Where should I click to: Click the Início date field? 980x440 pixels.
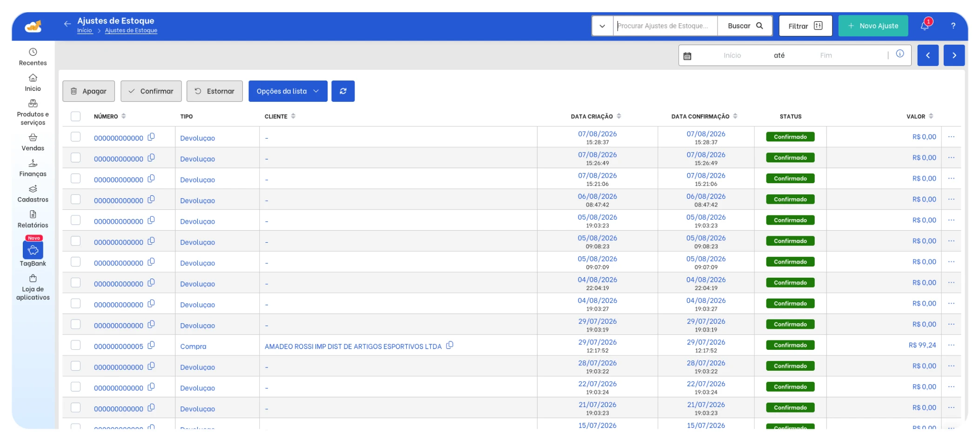coord(732,55)
